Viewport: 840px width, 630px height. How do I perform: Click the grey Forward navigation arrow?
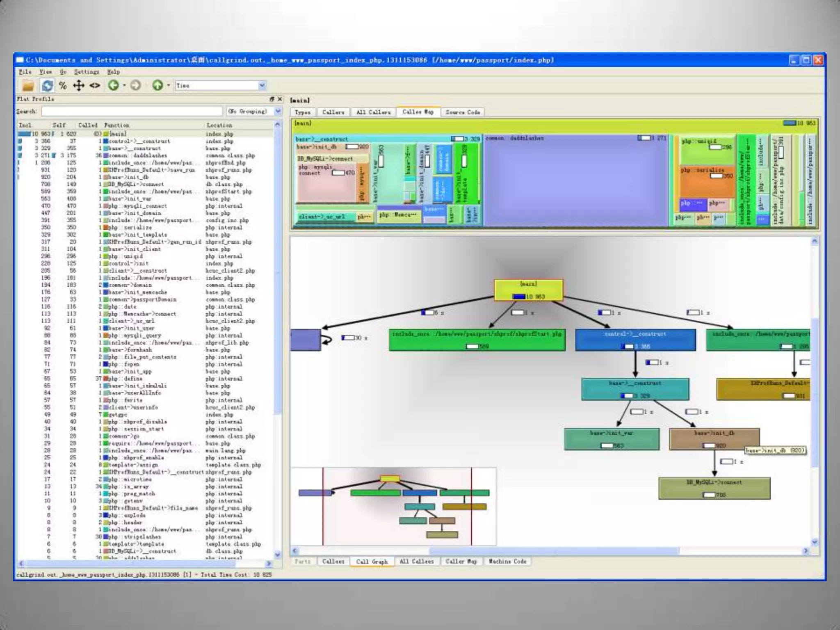135,85
